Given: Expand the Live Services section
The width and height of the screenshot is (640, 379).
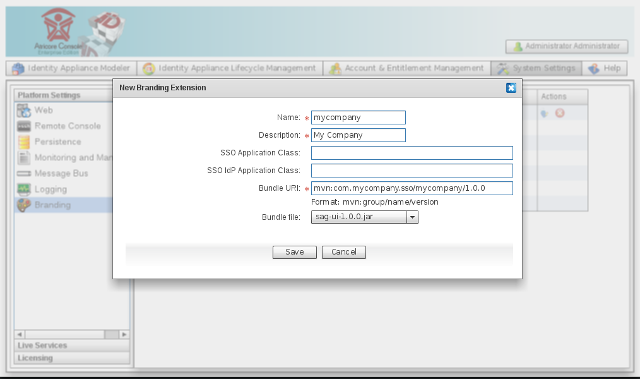Looking at the screenshot, I should pyautogui.click(x=72, y=345).
